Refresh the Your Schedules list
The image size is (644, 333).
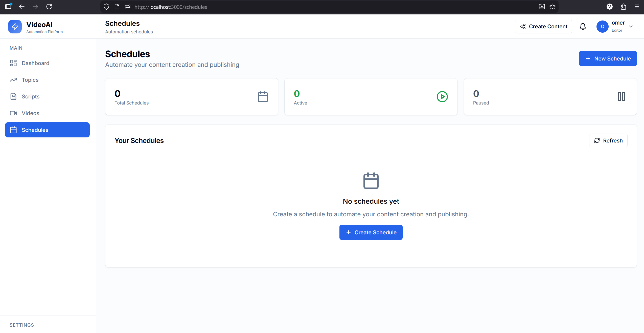point(608,140)
